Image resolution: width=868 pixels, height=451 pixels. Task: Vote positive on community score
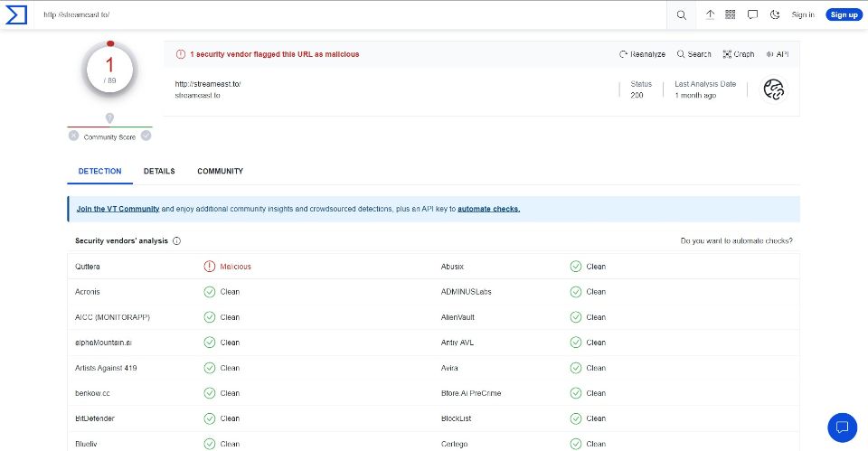(146, 136)
